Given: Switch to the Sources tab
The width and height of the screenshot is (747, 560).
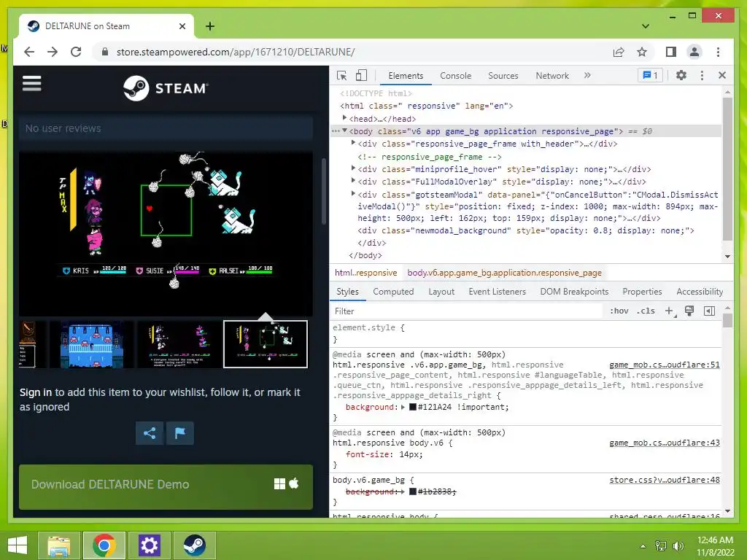Looking at the screenshot, I should coord(503,76).
